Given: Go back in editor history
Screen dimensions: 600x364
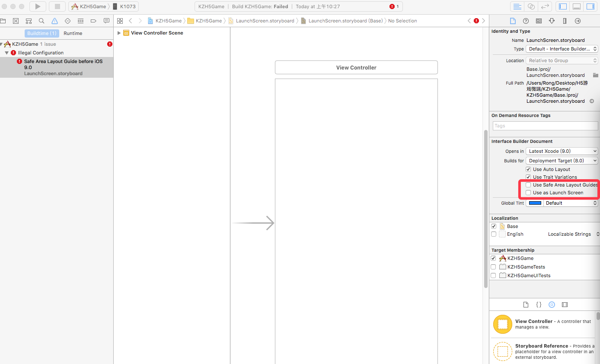Looking at the screenshot, I should 130,21.
